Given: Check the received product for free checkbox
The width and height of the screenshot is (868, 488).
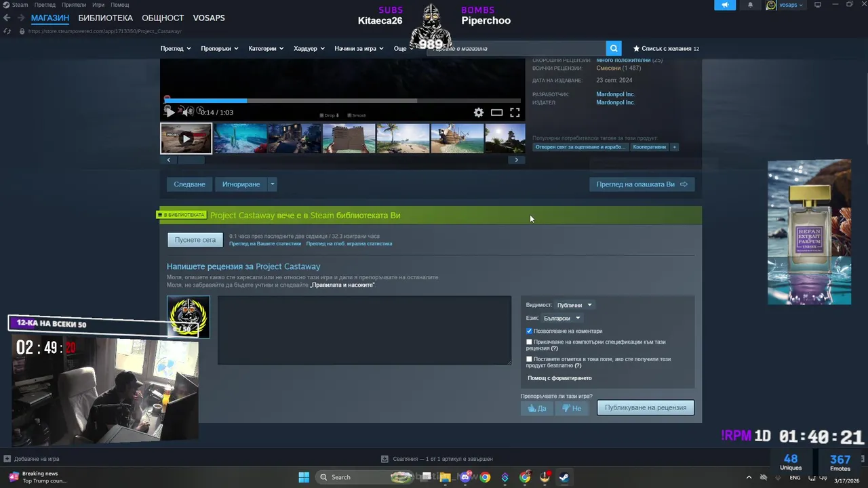Looking at the screenshot, I should [x=529, y=359].
